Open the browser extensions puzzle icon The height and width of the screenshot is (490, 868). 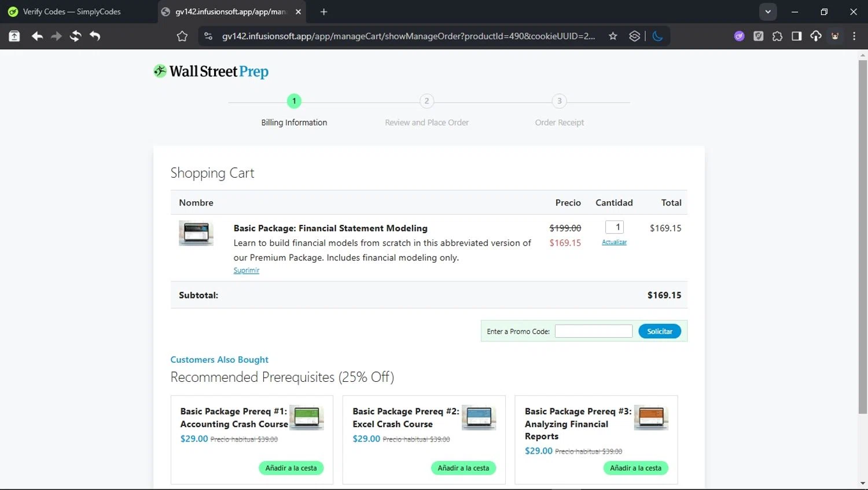(x=777, y=36)
